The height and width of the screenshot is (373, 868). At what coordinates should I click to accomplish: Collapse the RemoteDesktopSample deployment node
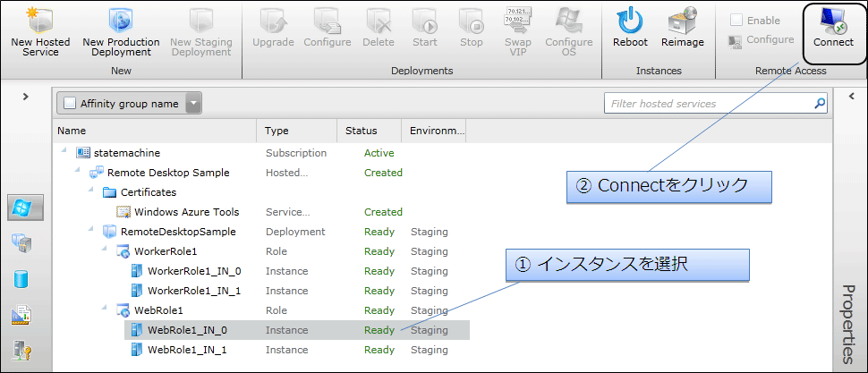(90, 230)
